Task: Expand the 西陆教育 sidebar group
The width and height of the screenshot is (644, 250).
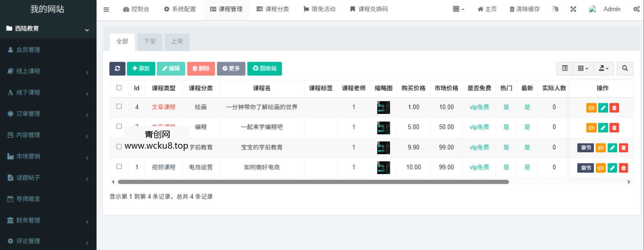Action: point(48,29)
